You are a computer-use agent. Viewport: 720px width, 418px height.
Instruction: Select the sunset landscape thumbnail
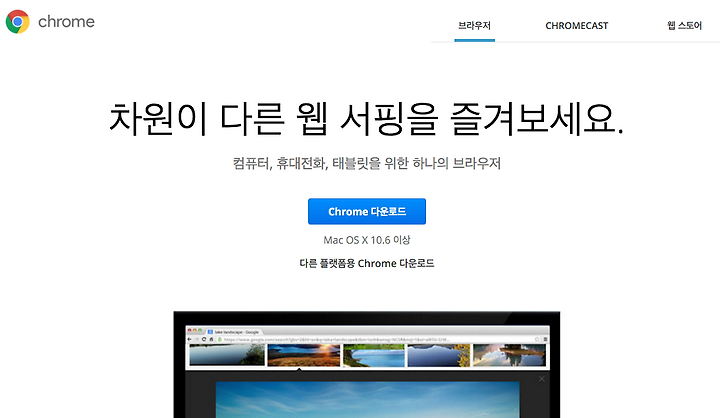(x=304, y=355)
